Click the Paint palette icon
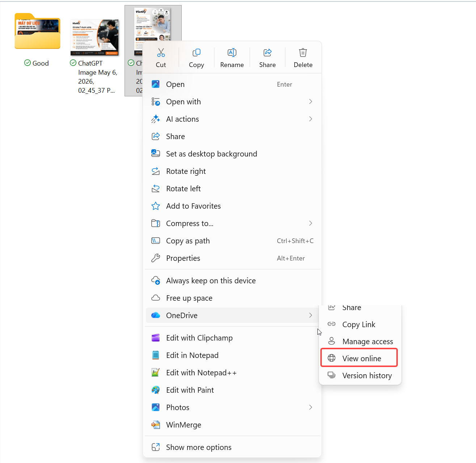Viewport: 476px width, 463px height. click(x=156, y=390)
